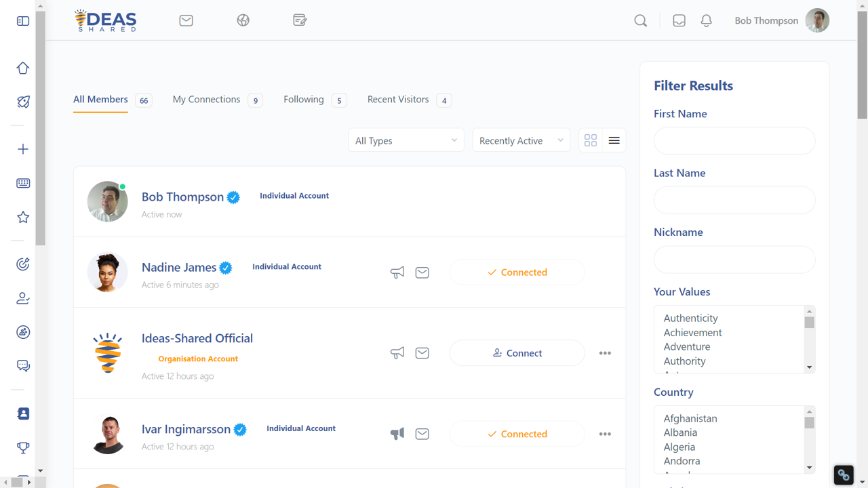Click the First Name filter field
This screenshot has height=488, width=868.
click(x=734, y=141)
